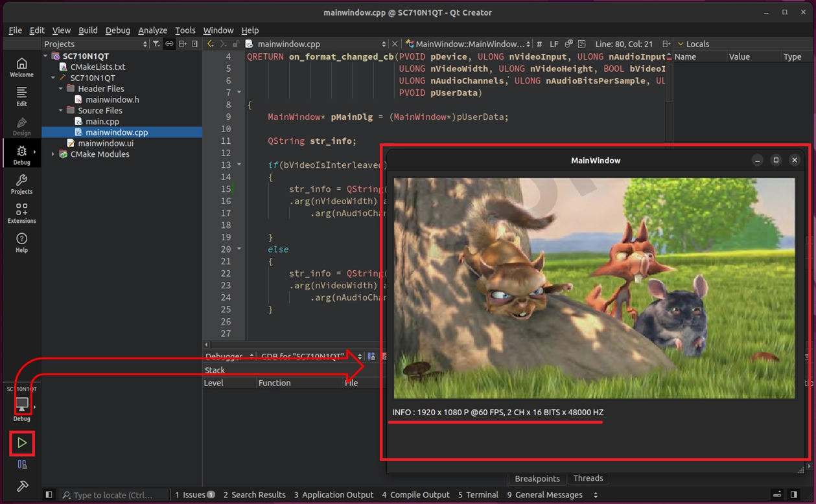Close the Projects side panel

click(x=195, y=44)
